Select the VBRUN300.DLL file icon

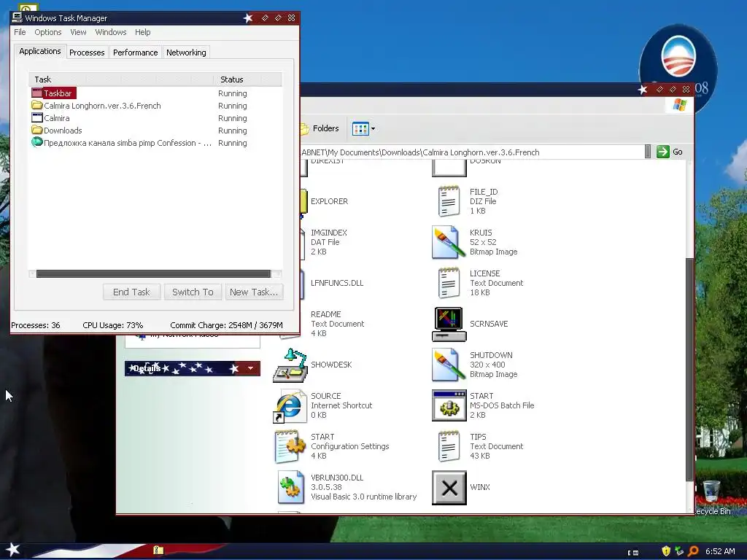[290, 487]
